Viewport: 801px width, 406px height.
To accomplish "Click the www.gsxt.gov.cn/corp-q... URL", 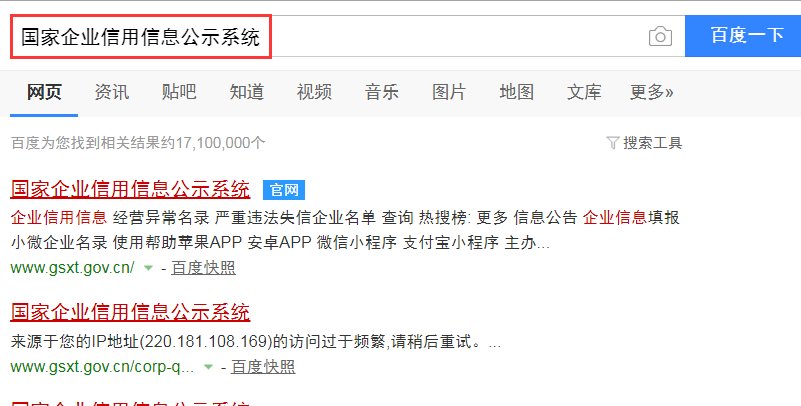I will (x=102, y=367).
